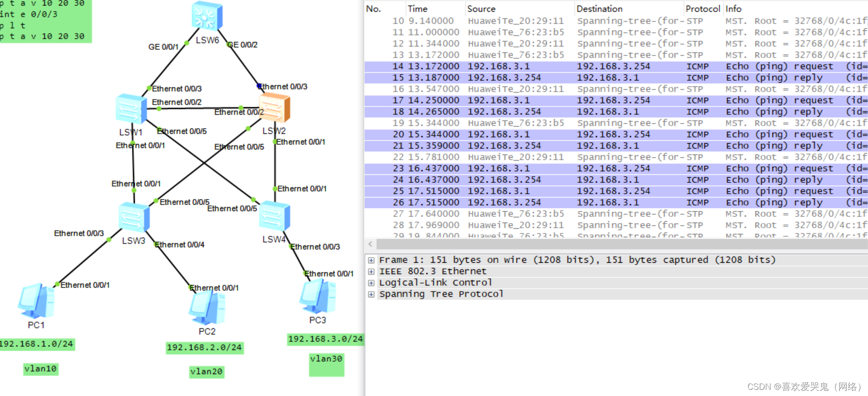
Task: Sort packets by the Source column
Action: pos(520,9)
